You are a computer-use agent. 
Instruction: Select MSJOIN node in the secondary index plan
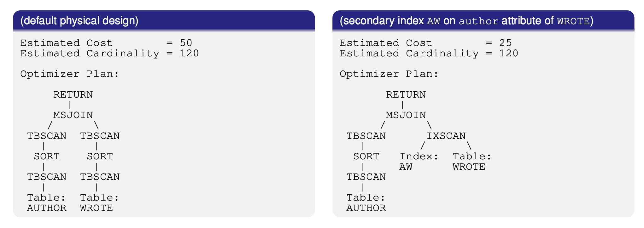406,115
